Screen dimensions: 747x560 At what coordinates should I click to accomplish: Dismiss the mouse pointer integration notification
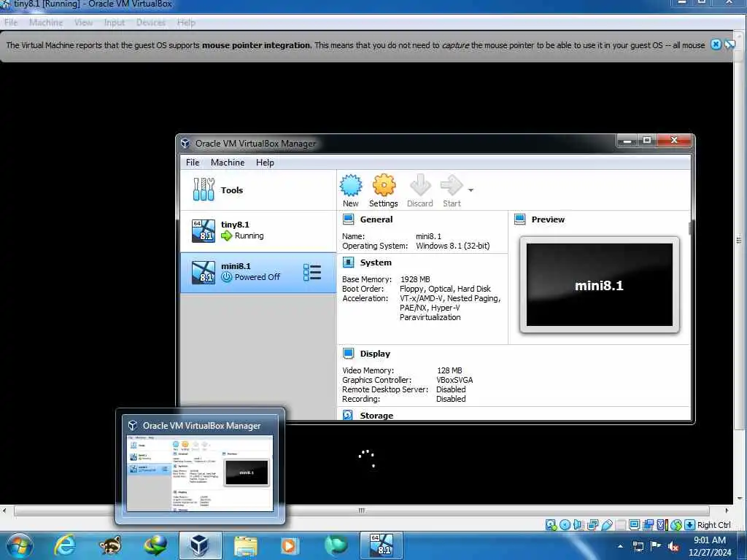[716, 44]
